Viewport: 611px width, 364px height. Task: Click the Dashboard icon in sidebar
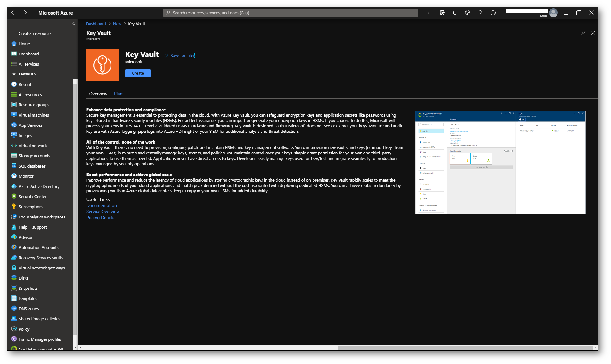click(14, 54)
